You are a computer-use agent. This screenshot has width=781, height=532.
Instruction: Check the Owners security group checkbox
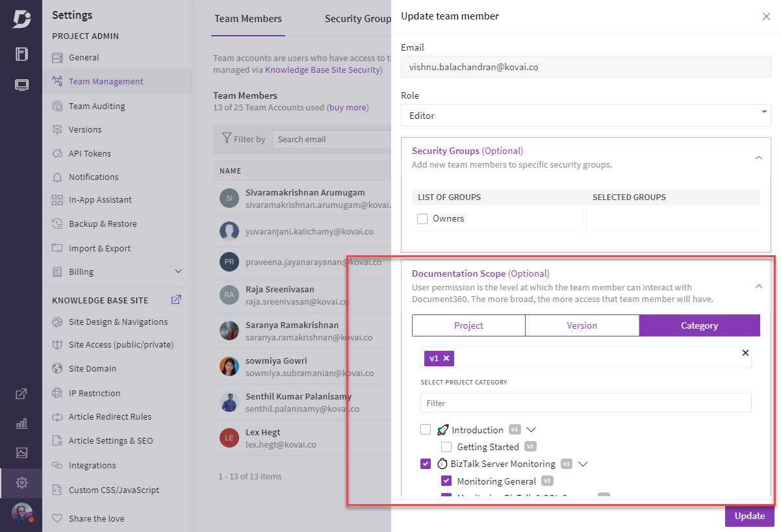422,218
